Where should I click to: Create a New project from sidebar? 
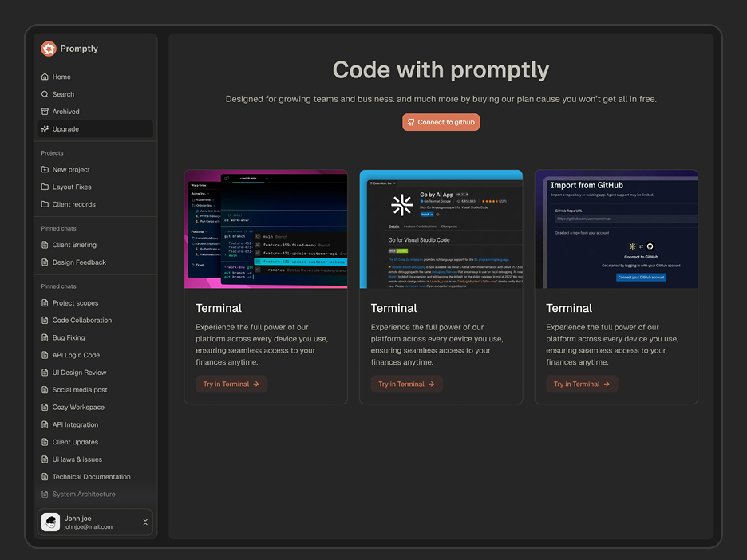95,170
